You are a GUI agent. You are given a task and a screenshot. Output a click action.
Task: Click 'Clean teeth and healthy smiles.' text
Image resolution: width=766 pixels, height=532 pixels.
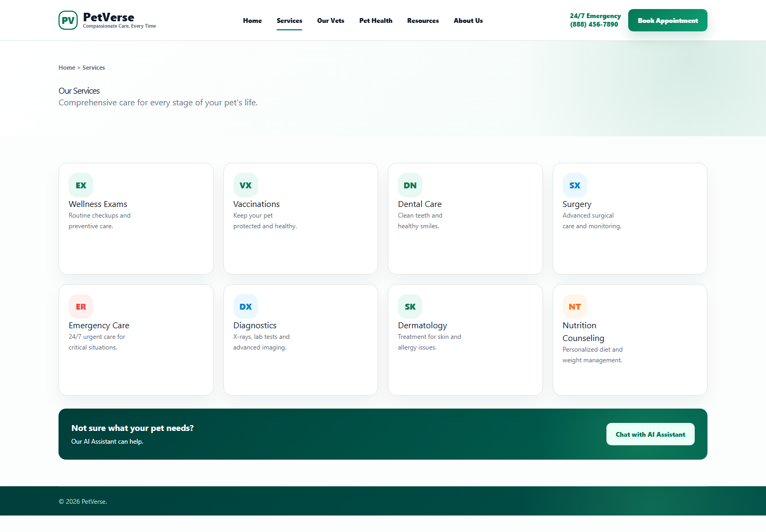pyautogui.click(x=420, y=221)
